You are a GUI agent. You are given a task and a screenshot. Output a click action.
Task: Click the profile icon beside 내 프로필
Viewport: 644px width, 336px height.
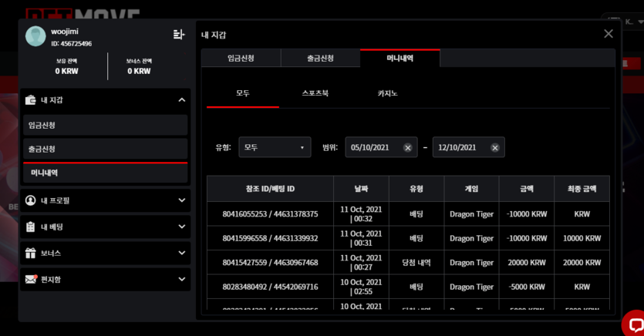point(30,200)
